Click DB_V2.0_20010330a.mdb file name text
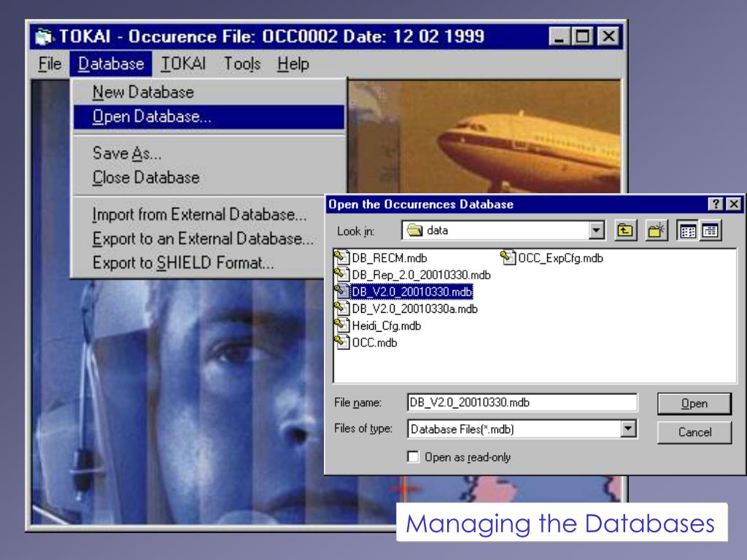 tap(414, 308)
